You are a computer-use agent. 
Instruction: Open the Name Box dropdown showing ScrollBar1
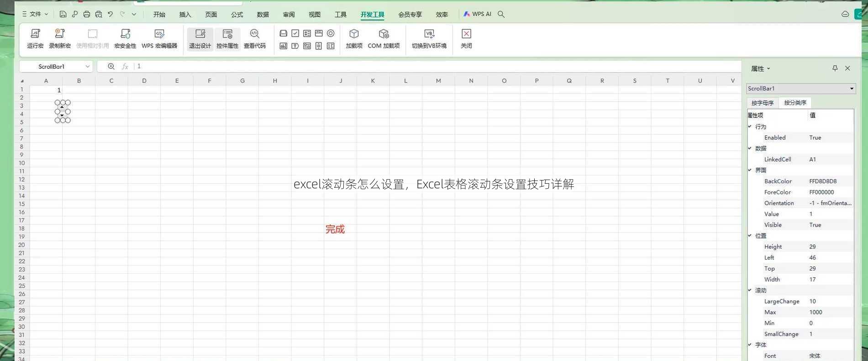point(88,66)
